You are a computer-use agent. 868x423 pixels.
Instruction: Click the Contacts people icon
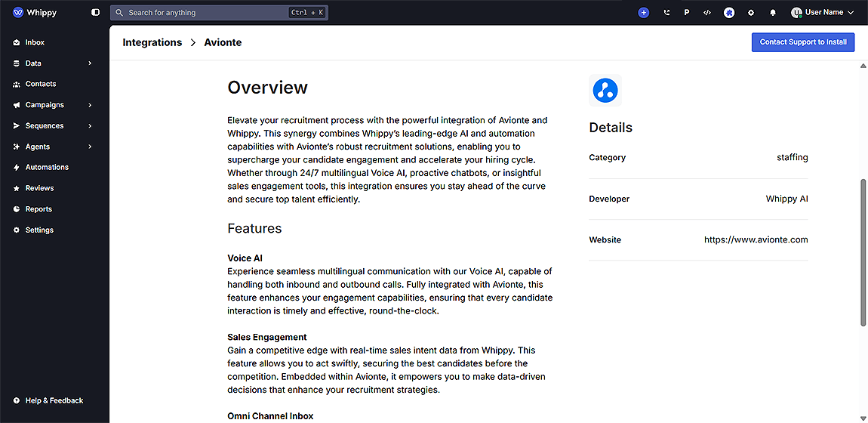coord(16,84)
